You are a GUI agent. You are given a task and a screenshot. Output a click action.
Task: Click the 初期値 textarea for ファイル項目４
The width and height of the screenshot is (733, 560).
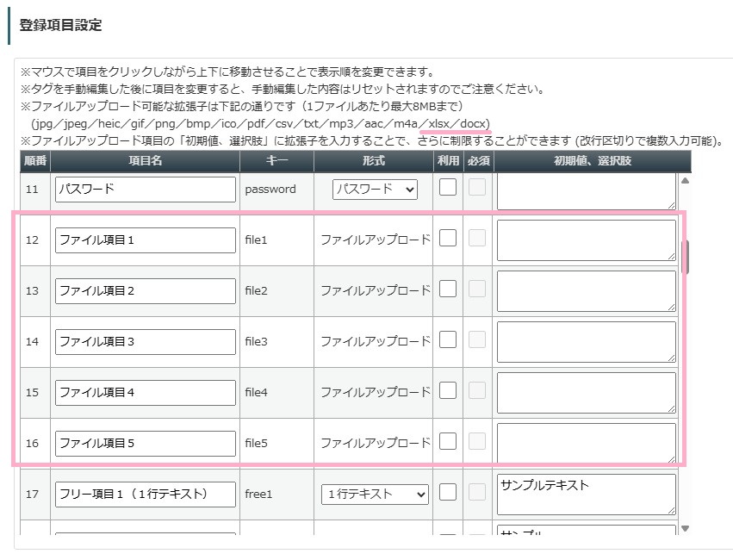click(x=586, y=392)
